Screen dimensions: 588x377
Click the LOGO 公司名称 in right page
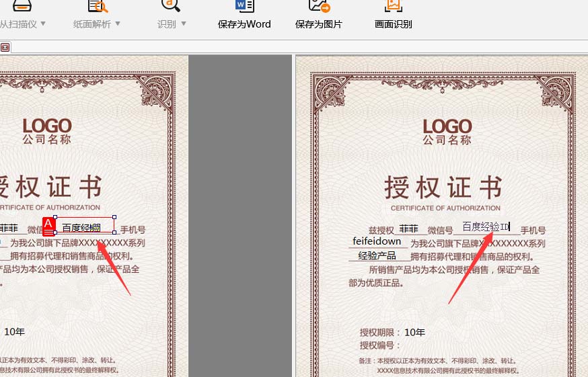[x=447, y=132]
